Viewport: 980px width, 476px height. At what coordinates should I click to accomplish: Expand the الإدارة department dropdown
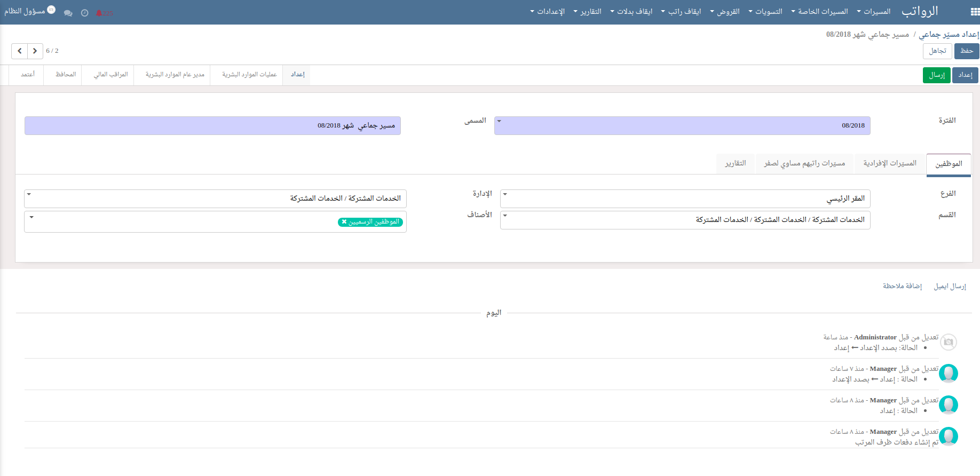point(29,195)
